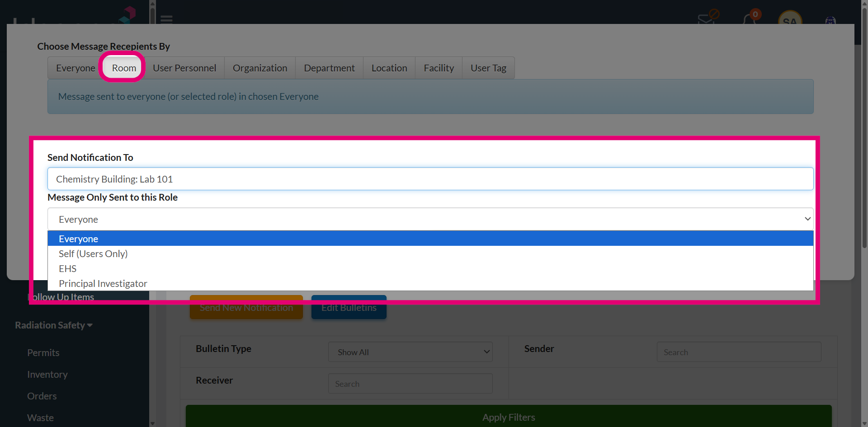Image resolution: width=868 pixels, height=427 pixels.
Task: Click the Apply Filters button
Action: coord(509,417)
